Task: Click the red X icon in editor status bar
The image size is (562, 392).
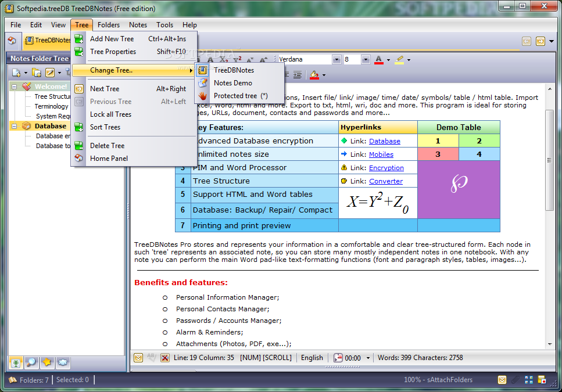Action: (x=165, y=358)
